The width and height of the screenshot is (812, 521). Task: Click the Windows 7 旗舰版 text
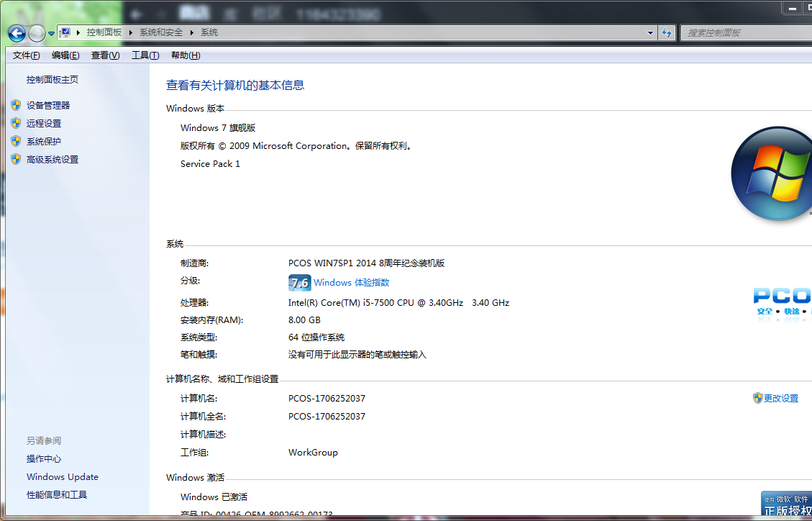coord(218,128)
